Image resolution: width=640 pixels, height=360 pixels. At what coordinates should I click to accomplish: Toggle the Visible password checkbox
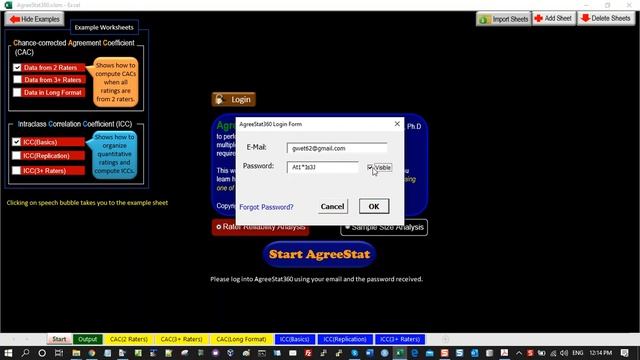(x=370, y=167)
